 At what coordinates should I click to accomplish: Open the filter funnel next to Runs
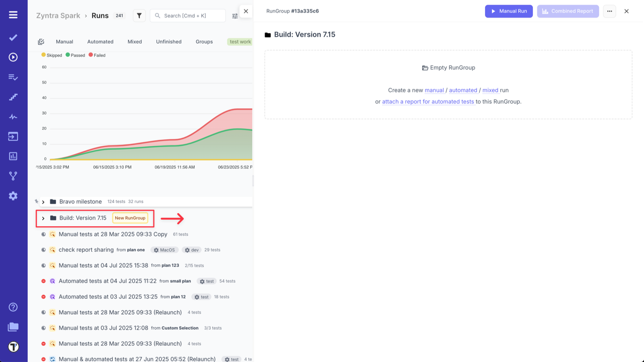(x=139, y=16)
